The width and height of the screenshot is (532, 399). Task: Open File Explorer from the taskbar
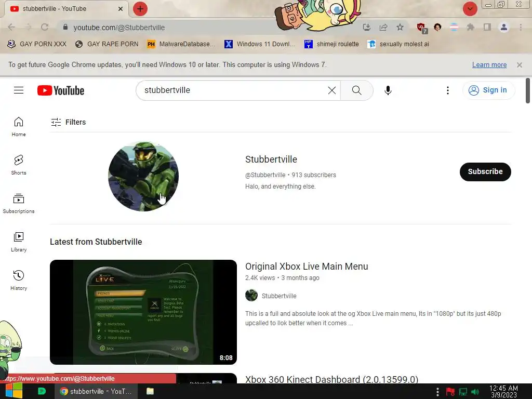click(x=150, y=391)
